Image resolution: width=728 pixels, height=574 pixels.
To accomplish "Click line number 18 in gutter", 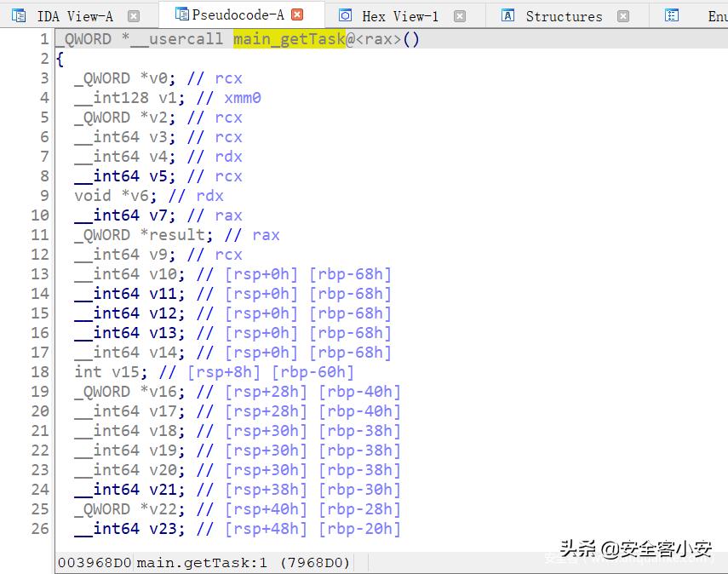I will (40, 371).
